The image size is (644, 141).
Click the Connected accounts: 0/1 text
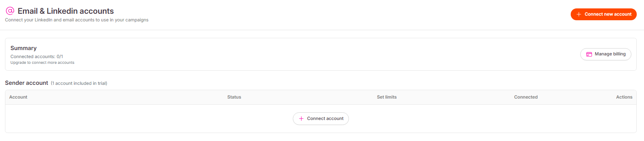(x=37, y=57)
